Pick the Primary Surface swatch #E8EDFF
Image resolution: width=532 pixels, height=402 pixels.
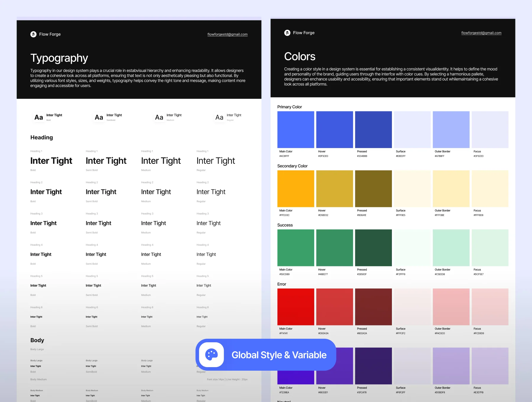coord(412,129)
